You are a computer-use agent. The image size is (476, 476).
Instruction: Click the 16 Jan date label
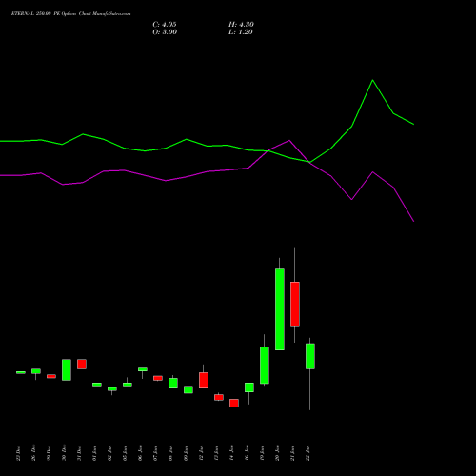247,453
